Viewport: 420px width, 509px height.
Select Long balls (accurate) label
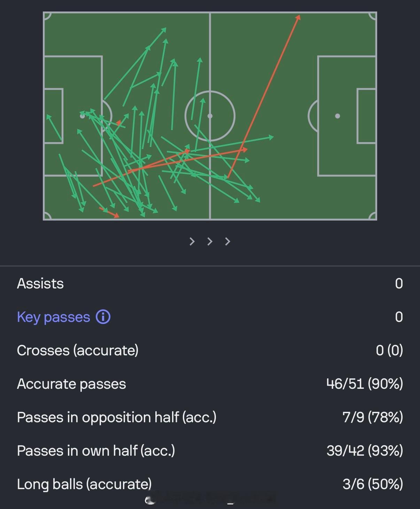point(84,484)
